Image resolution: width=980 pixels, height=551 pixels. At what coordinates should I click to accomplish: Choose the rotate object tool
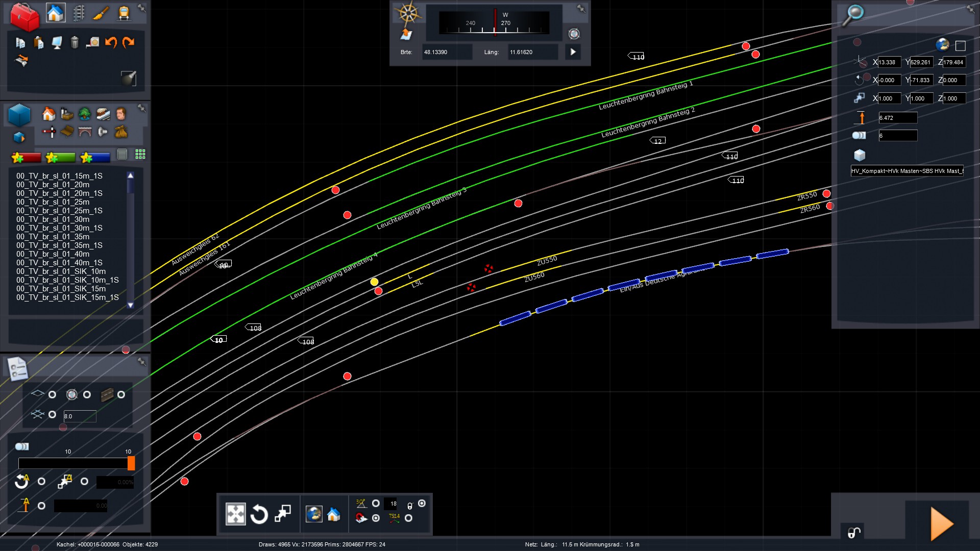(x=259, y=514)
